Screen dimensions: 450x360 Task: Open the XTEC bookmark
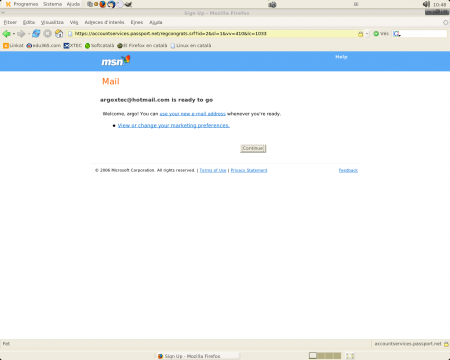click(x=73, y=46)
